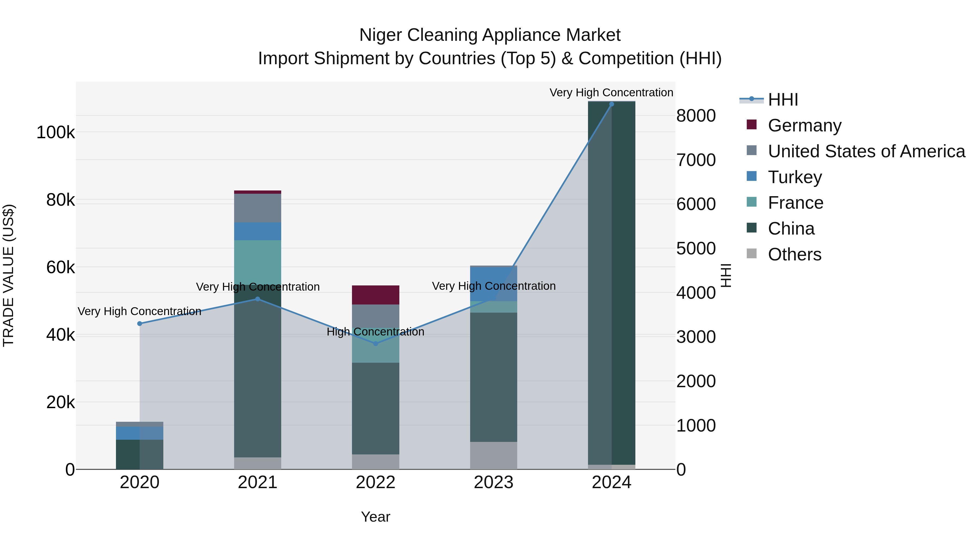980x551 pixels.
Task: Click the 2023 x-axis label
Action: pos(494,482)
